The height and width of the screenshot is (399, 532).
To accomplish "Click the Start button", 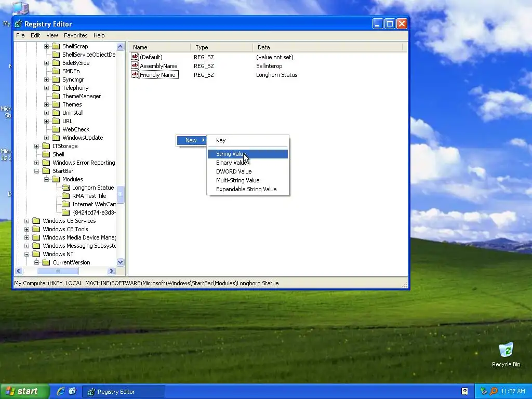I will (24, 392).
